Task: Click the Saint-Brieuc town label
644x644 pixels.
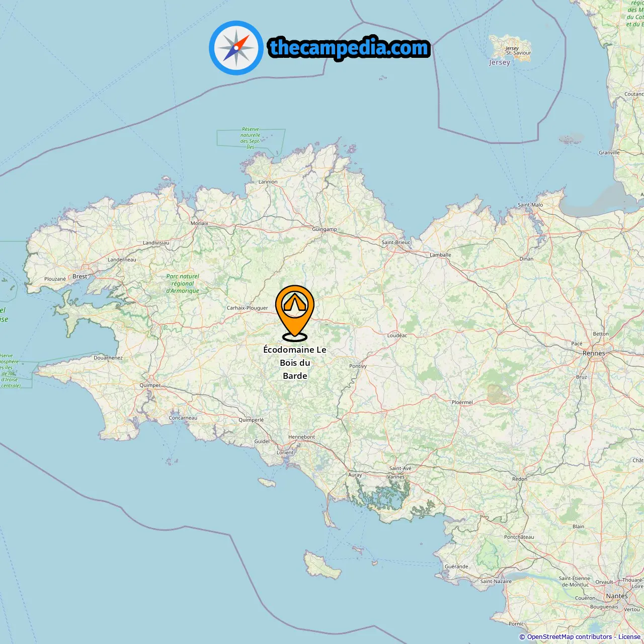Action: point(396,243)
